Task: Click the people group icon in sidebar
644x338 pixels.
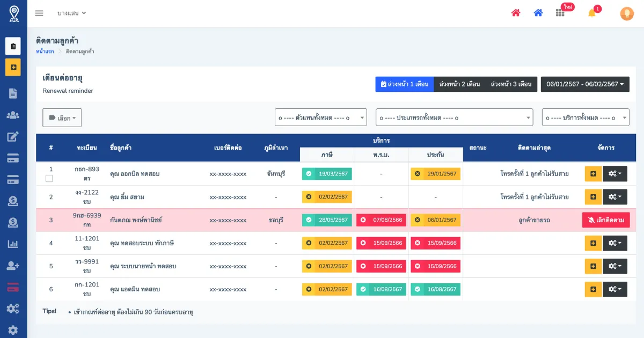Action: 13,115
